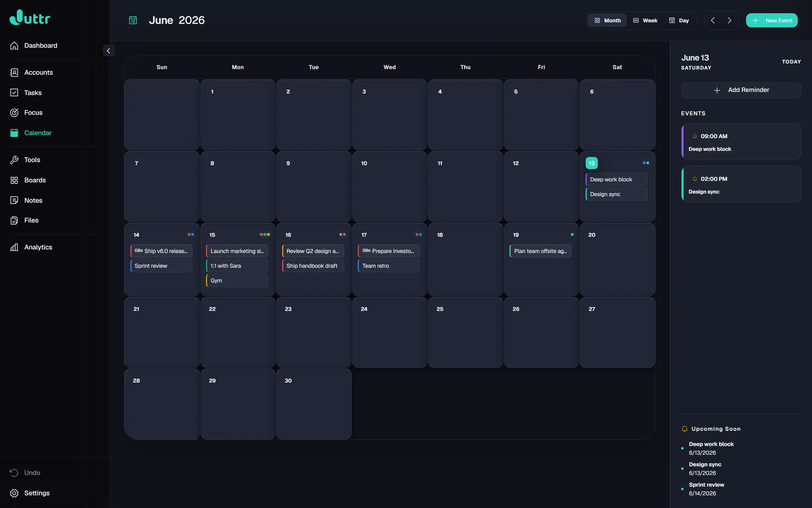Viewport: 812px width, 508px height.
Task: Click the Juttr logo
Action: [x=30, y=17]
